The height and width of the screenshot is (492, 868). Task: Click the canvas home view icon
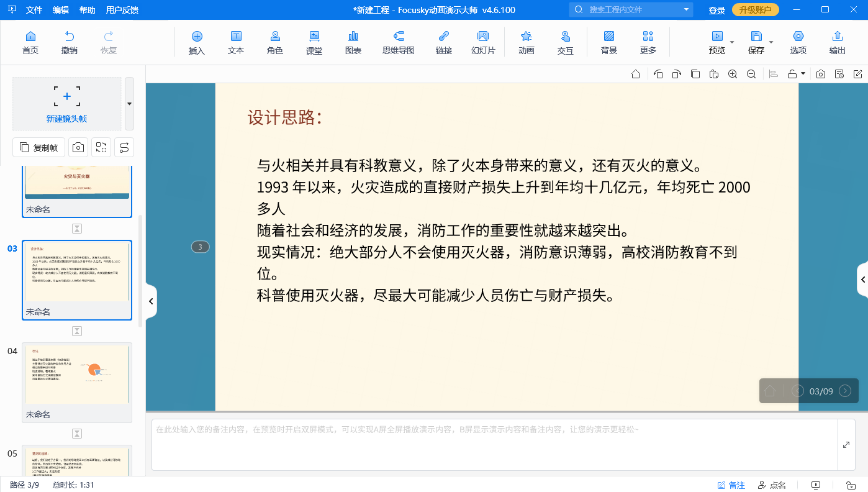636,74
